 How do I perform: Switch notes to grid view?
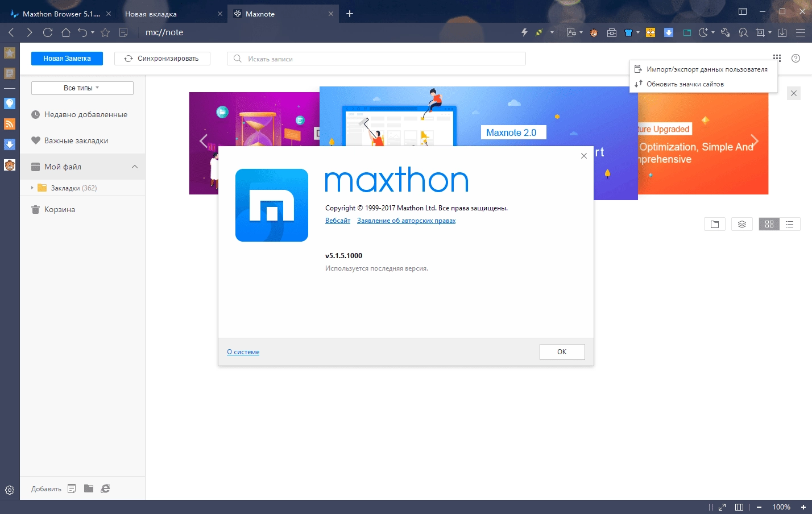(x=769, y=224)
